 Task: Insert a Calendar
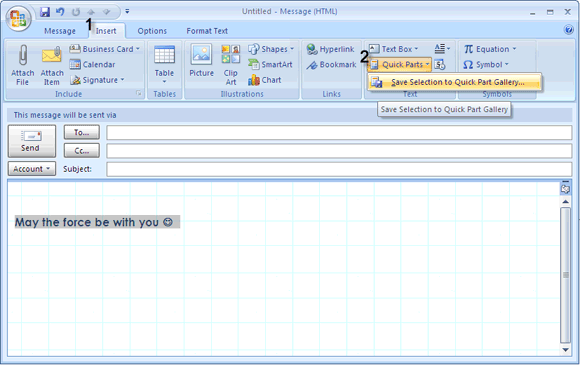92,64
